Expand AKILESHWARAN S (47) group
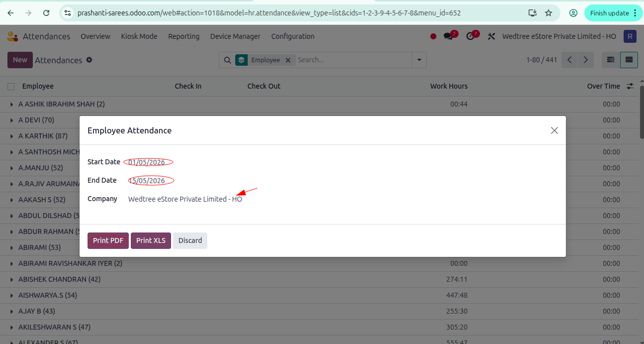Screen dimensions: 644x344 click(x=11, y=328)
